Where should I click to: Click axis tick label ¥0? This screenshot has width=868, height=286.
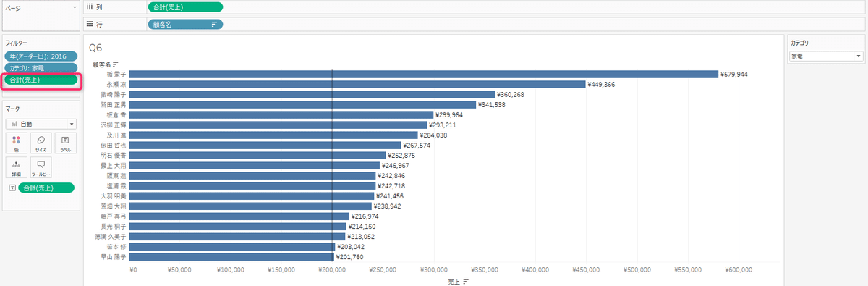[133, 270]
